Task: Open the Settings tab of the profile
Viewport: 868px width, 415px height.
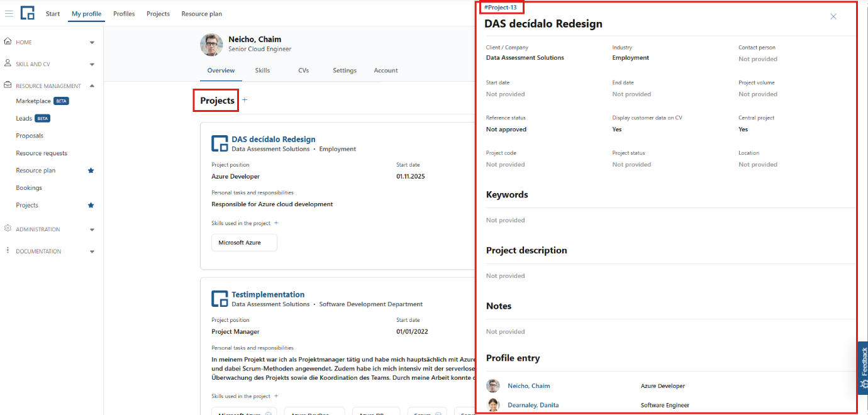Action: [x=345, y=70]
